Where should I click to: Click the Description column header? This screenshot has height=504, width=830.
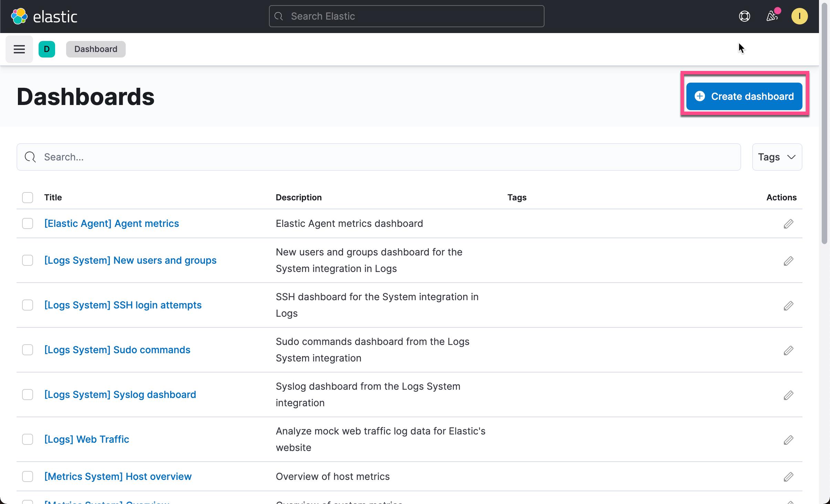pyautogui.click(x=299, y=198)
